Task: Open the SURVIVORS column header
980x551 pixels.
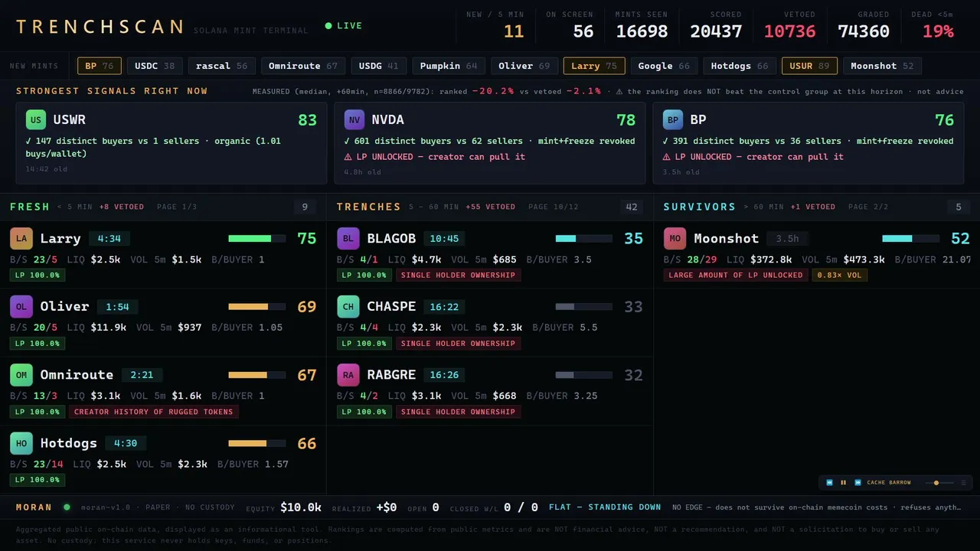Action: click(700, 207)
